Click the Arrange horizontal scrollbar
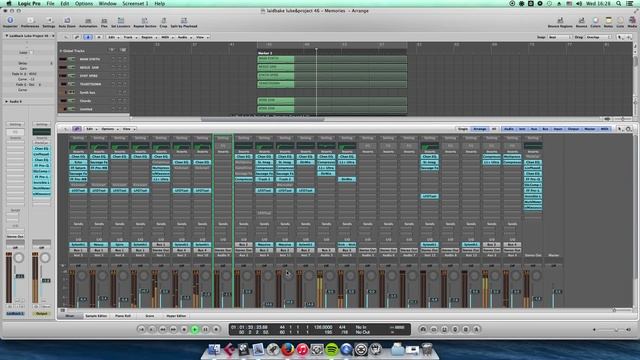Image resolution: width=640 pixels, height=360 pixels. point(262,120)
